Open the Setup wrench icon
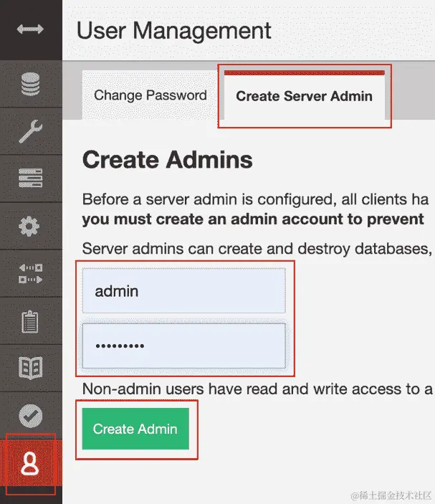This screenshot has width=435, height=504. pyautogui.click(x=30, y=131)
